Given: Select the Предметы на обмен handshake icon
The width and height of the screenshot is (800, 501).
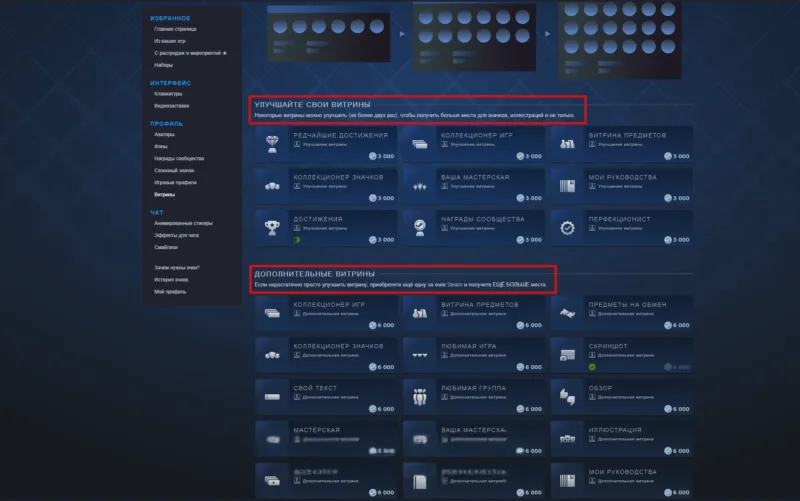Looking at the screenshot, I should [567, 313].
